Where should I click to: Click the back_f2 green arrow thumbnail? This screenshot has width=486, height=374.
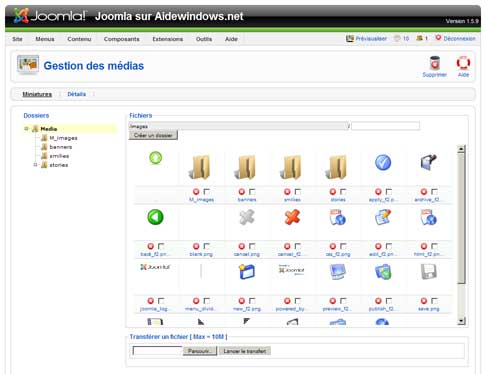point(155,217)
